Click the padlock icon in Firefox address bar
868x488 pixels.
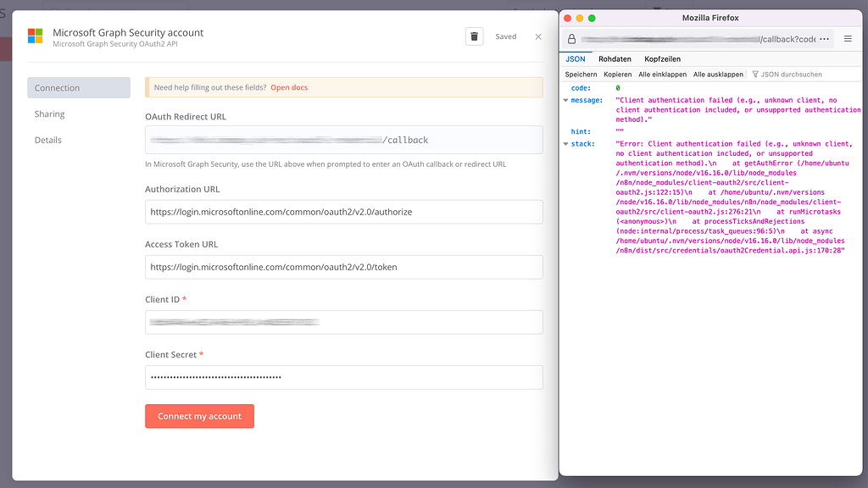[x=572, y=39]
